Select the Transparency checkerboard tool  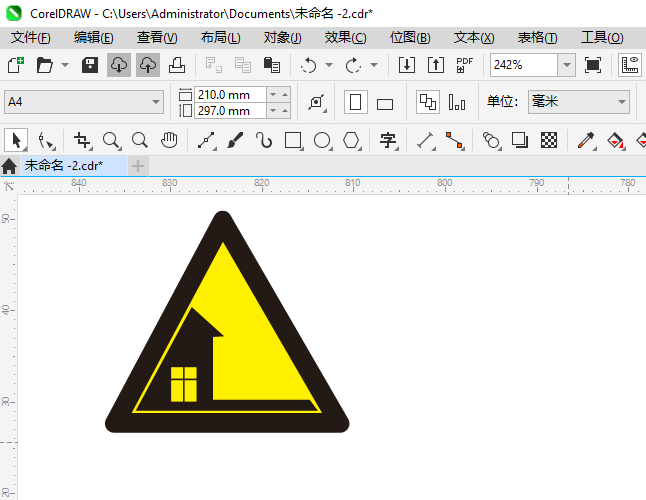(549, 140)
